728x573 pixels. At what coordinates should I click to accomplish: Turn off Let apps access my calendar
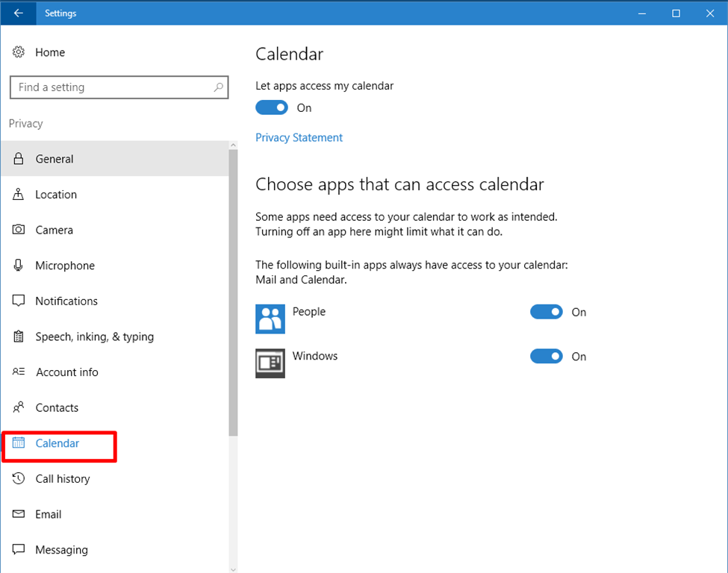(272, 107)
